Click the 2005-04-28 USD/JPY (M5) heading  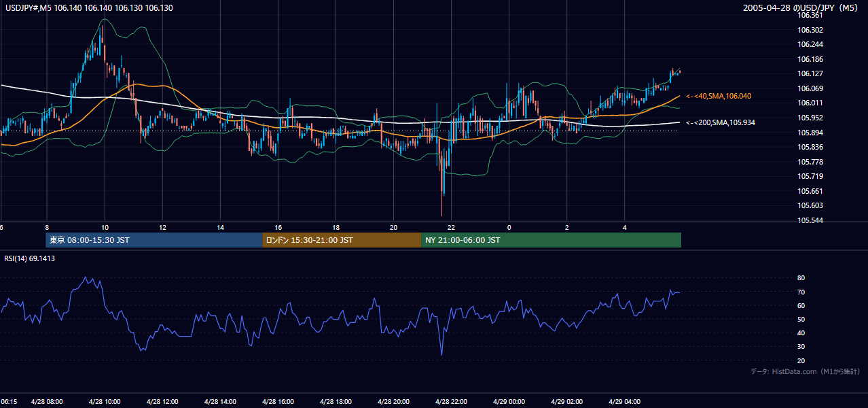[801, 7]
